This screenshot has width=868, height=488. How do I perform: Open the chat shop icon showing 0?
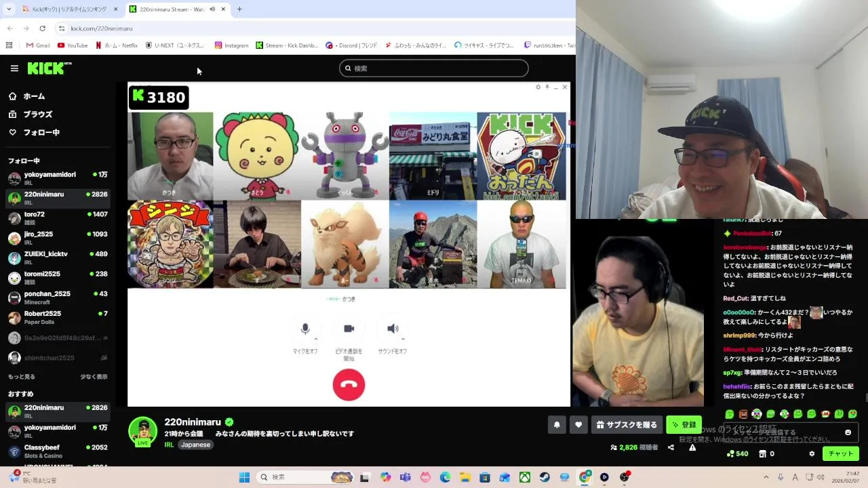pos(766,453)
